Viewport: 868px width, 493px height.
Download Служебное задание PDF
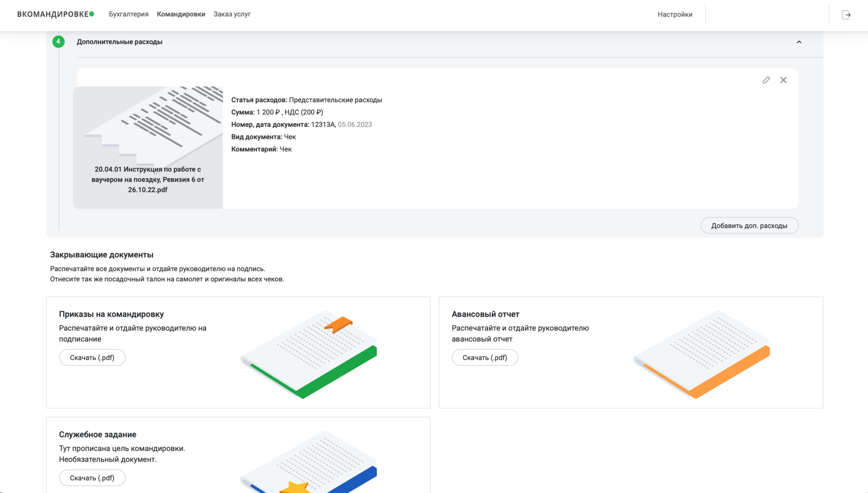[x=92, y=478]
